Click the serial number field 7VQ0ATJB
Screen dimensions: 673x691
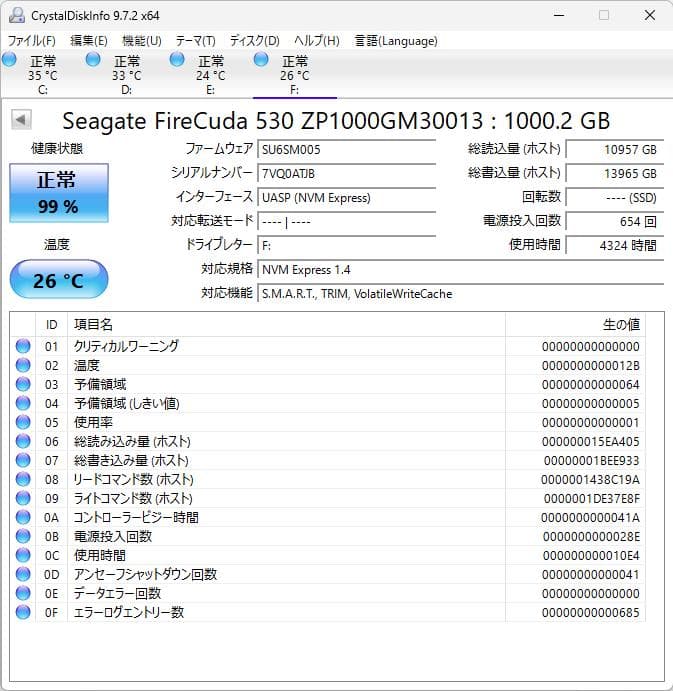[x=347, y=173]
